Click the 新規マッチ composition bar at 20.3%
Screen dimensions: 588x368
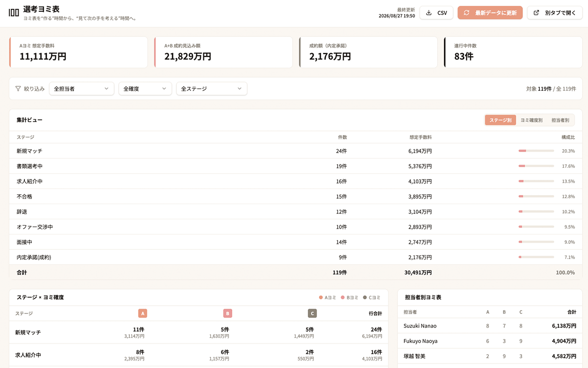pos(536,151)
